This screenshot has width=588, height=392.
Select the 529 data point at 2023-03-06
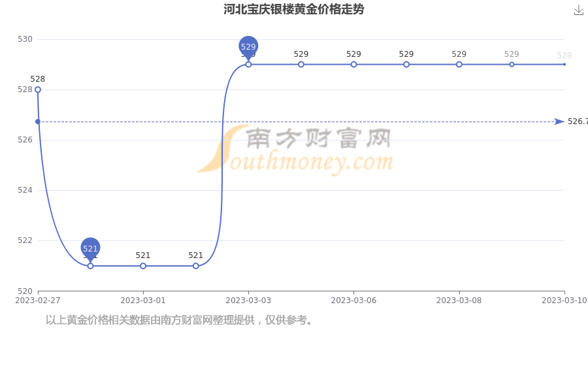click(353, 65)
